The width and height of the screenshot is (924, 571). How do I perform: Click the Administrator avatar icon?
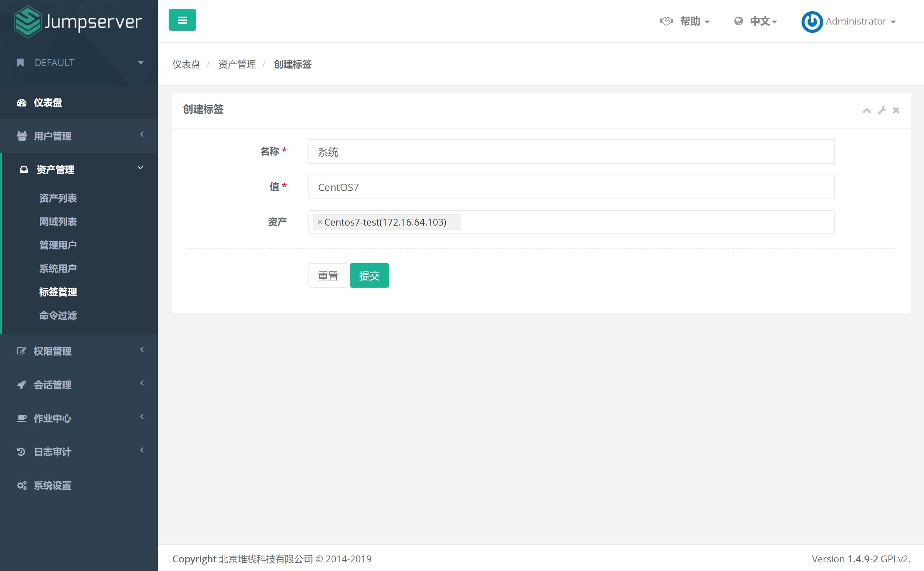pyautogui.click(x=812, y=22)
